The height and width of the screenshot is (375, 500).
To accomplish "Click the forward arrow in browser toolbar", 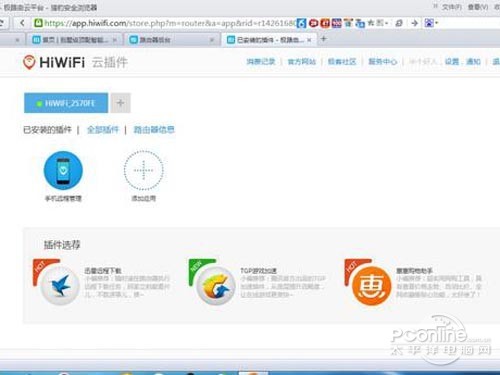I will 414,23.
